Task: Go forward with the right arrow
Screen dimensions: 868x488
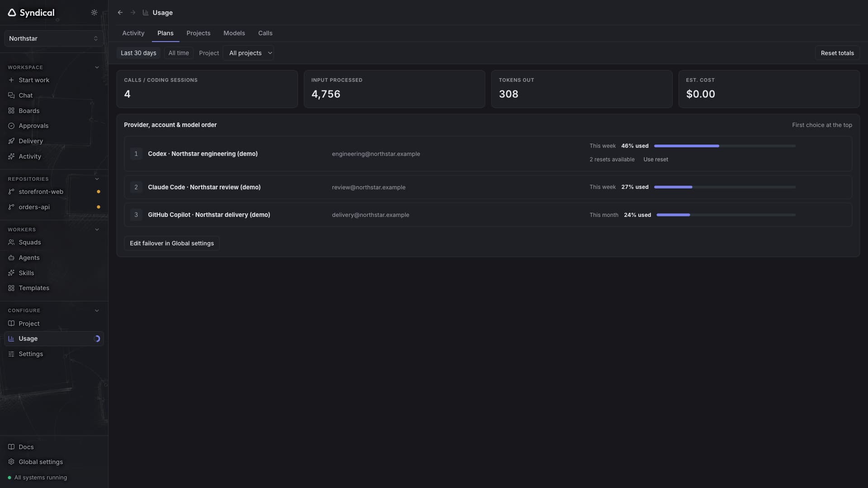Action: (133, 13)
